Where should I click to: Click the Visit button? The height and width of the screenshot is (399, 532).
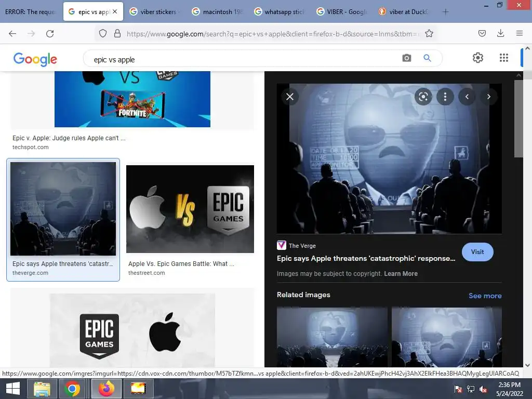[x=477, y=252]
